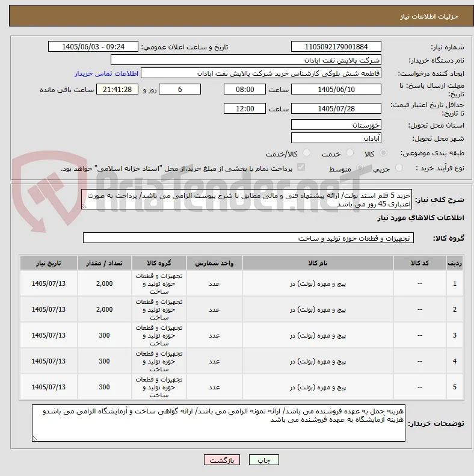
Task: Select the جزیی purchase type radio
Action: pos(399,168)
